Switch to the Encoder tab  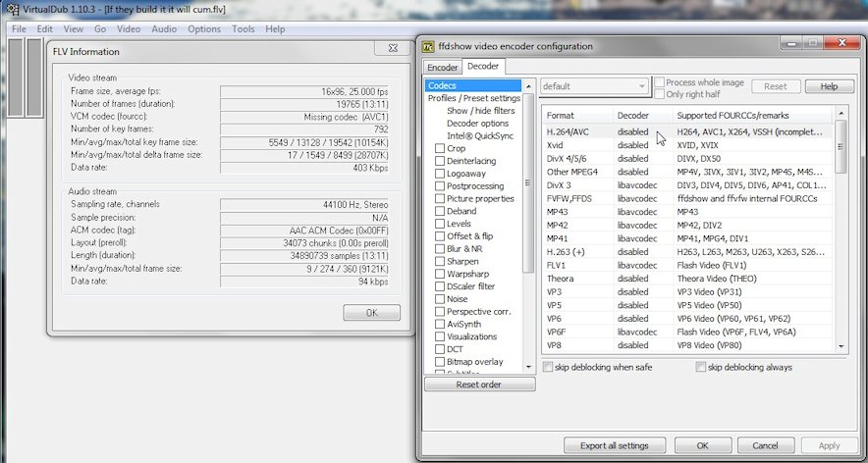[442, 68]
